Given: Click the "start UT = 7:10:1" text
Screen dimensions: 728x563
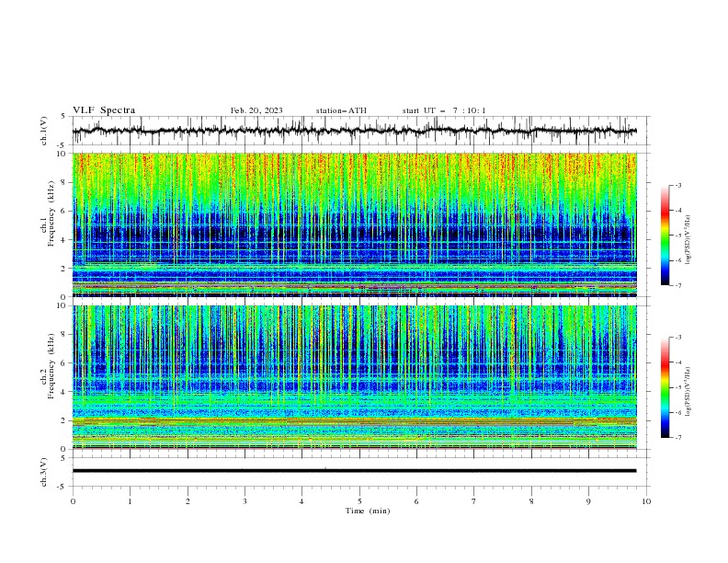Looking at the screenshot, I should click(443, 110).
